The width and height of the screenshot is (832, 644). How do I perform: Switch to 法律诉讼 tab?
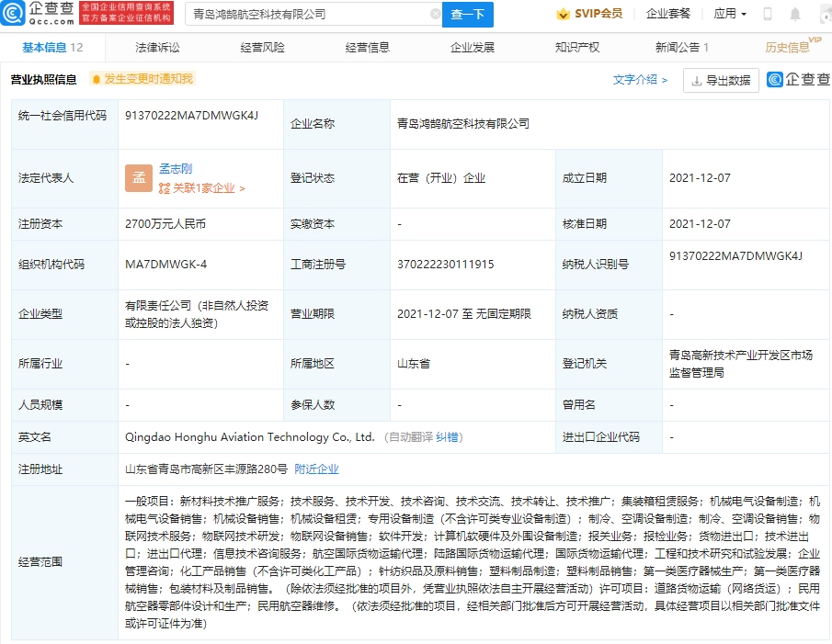(157, 48)
